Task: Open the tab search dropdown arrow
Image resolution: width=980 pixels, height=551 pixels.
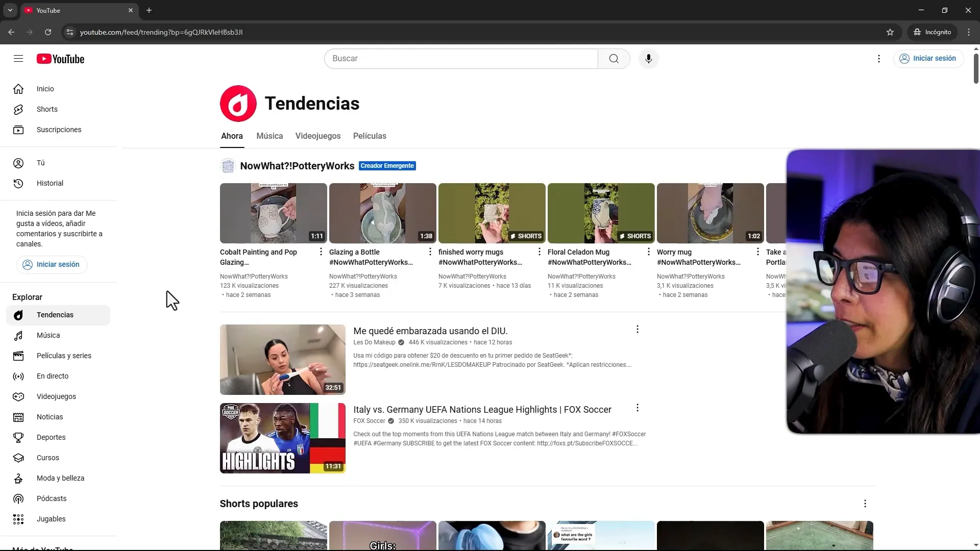Action: click(x=10, y=10)
